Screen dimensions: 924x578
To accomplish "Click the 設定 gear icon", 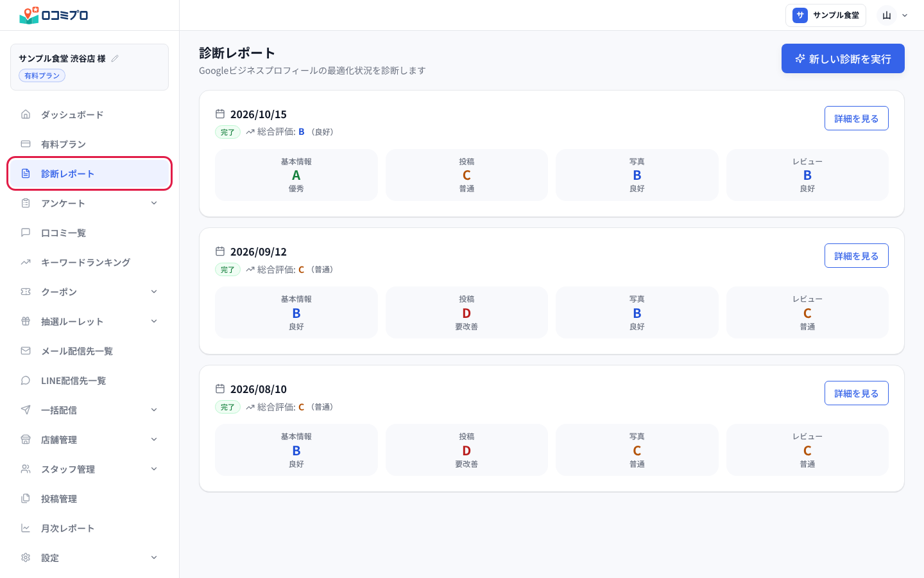I will click(26, 557).
